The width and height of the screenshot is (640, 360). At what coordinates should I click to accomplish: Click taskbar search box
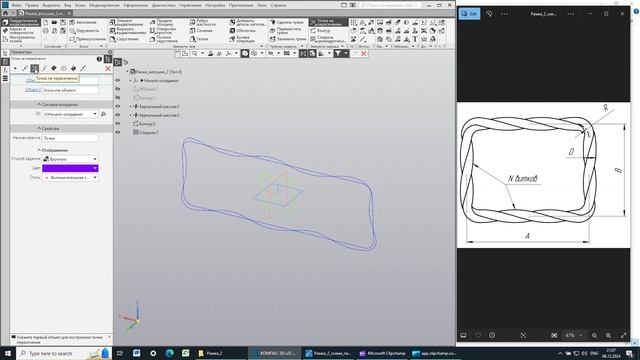pyautogui.click(x=63, y=353)
